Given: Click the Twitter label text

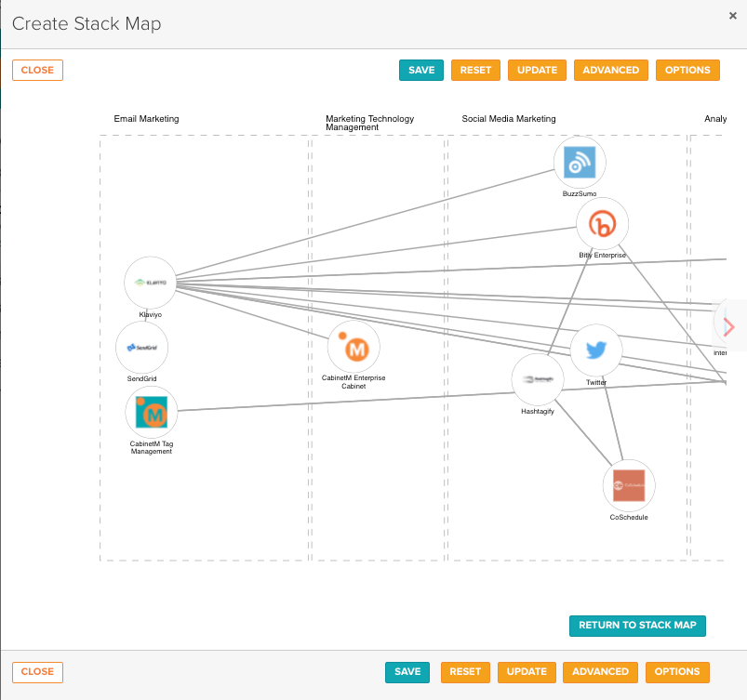Looking at the screenshot, I should pos(596,382).
